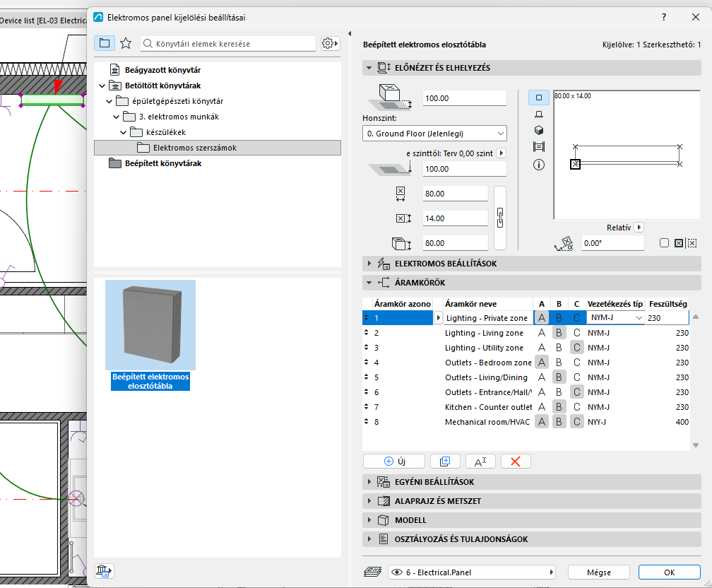Toggle phase A for Outlets - Living/Dining
Screen dimensions: 712x588
pyautogui.click(x=541, y=377)
